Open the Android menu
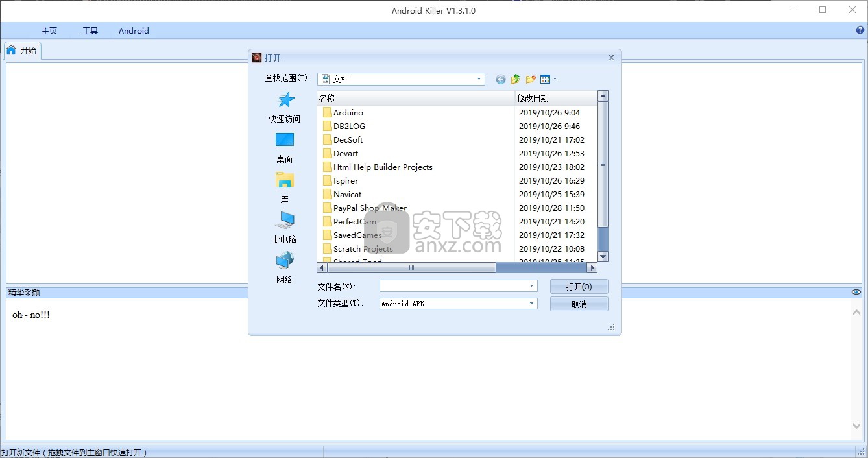Screen dimensions: 868x458 (134, 30)
